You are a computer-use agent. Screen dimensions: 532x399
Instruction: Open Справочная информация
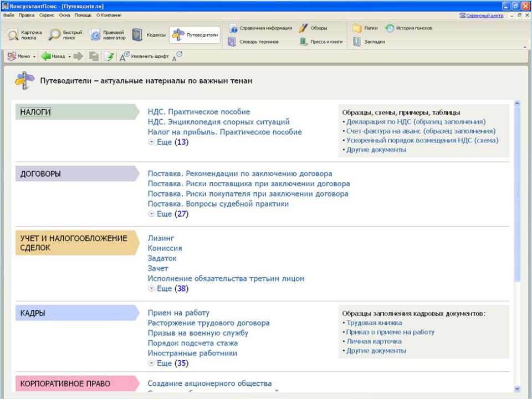(x=260, y=28)
